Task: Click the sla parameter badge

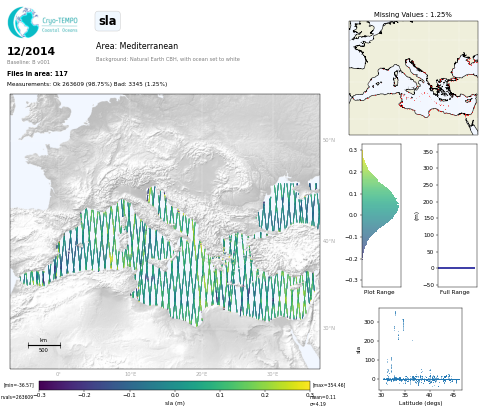Action: 108,21
